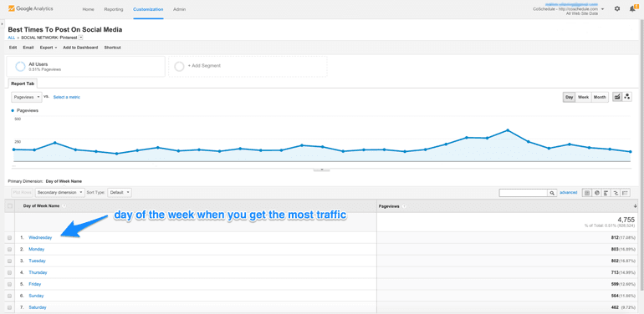Screen dimensions: 644x314
Task: Switch to the performance bar view icon
Action: 606,193
